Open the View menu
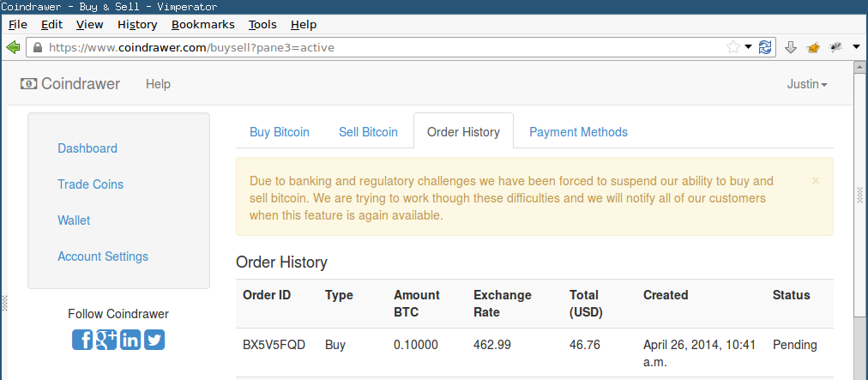This screenshot has height=380, width=868. pyautogui.click(x=90, y=24)
